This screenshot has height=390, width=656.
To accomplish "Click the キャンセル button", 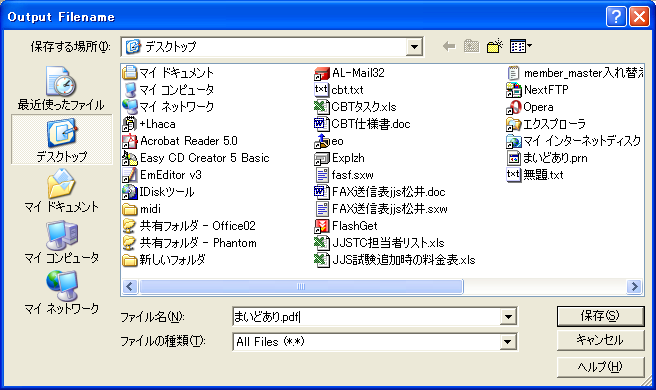I will [x=600, y=341].
